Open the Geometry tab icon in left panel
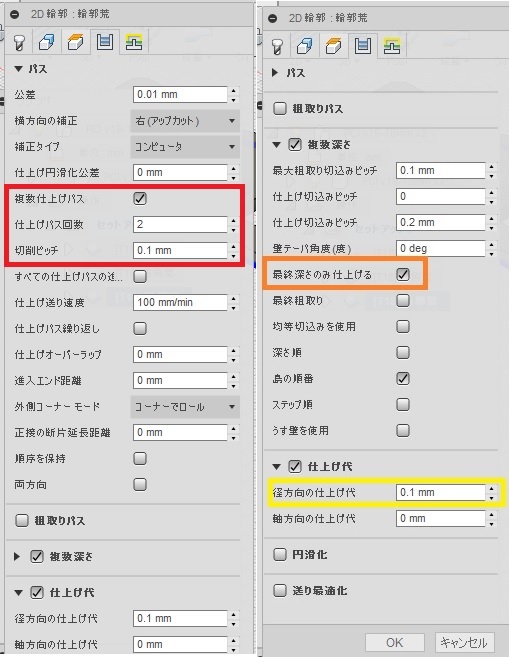Screen dimensions: 509x657 (x=47, y=42)
